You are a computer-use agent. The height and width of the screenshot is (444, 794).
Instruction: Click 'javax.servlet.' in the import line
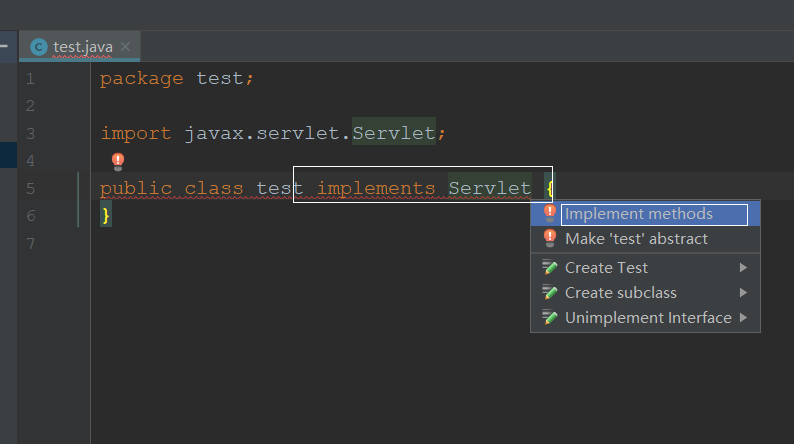[267, 134]
